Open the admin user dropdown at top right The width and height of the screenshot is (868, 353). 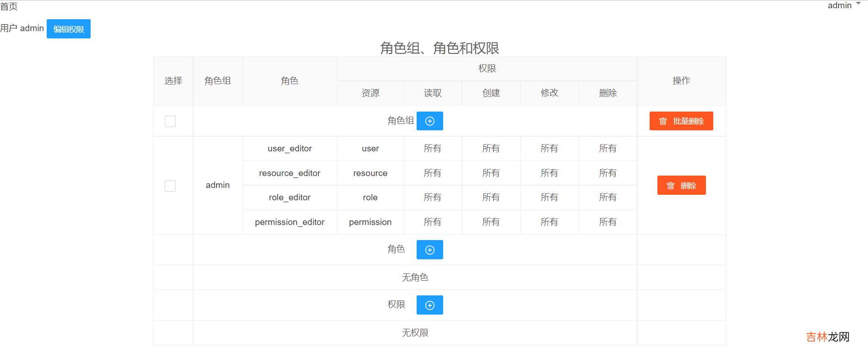(x=843, y=5)
